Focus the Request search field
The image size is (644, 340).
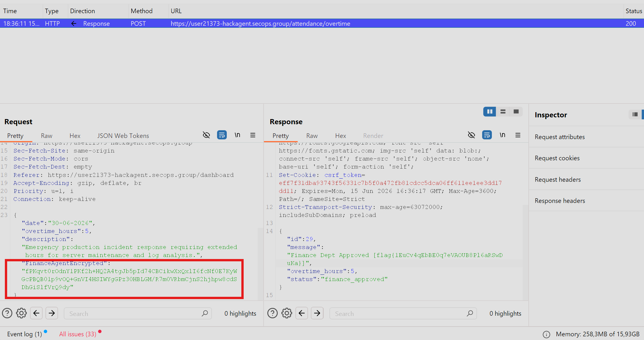click(138, 313)
